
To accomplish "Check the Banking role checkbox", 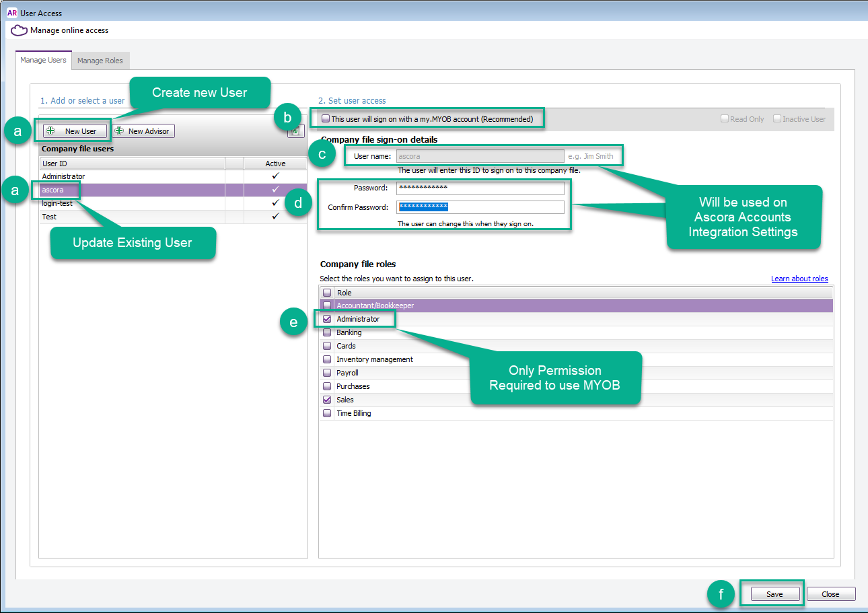I will [x=327, y=332].
